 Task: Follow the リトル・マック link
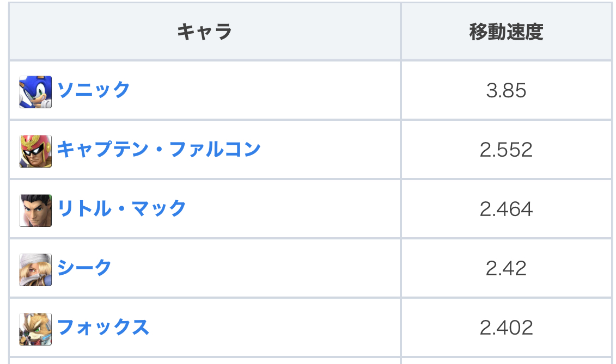tap(121, 208)
